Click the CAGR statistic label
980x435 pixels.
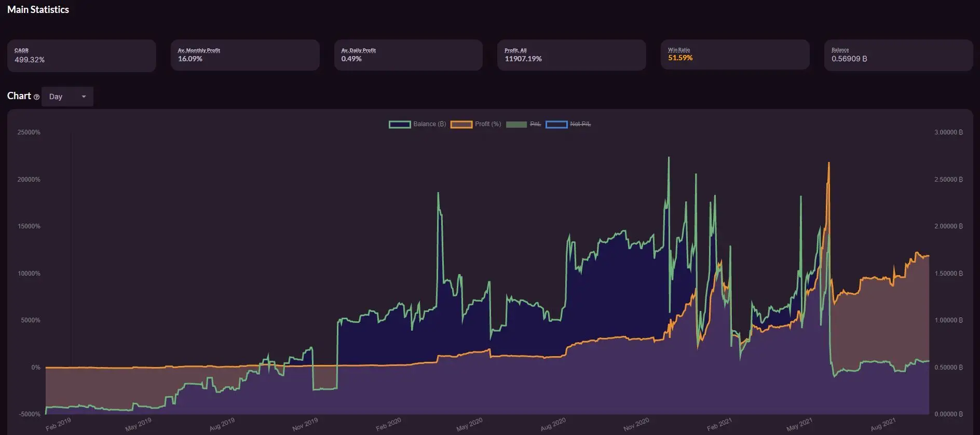click(21, 50)
